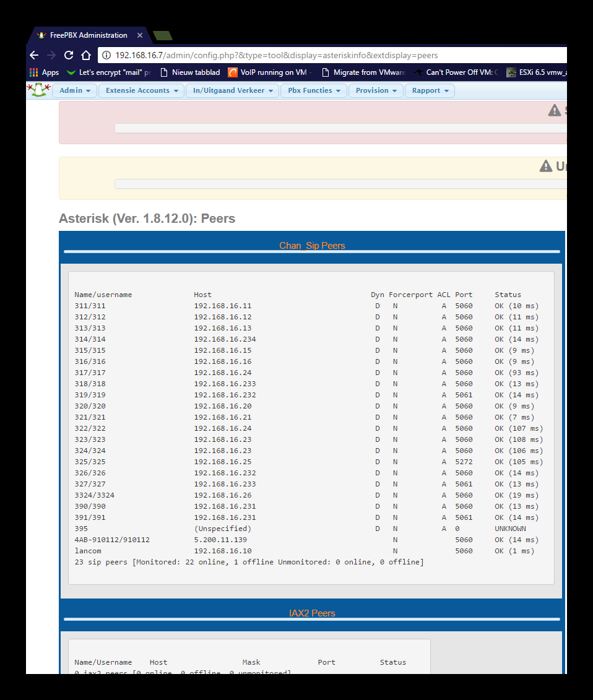Screen dimensions: 593x700
Task: Click the site info icon in address bar
Action: point(106,55)
